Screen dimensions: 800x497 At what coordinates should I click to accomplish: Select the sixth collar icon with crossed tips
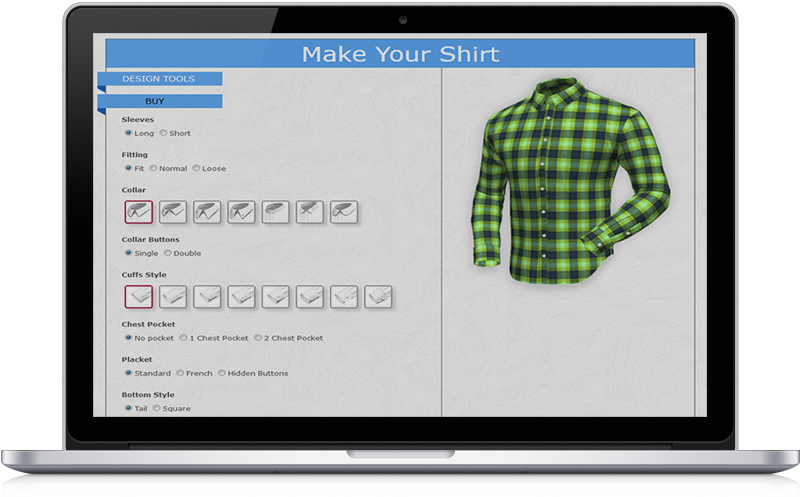tap(310, 212)
